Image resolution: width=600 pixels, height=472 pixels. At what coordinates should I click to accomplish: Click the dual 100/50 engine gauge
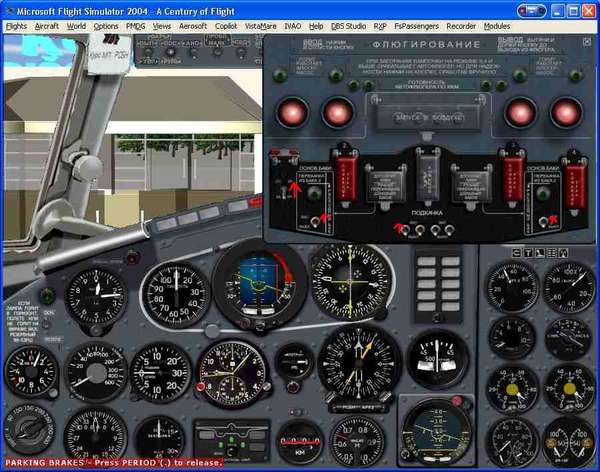click(x=569, y=443)
